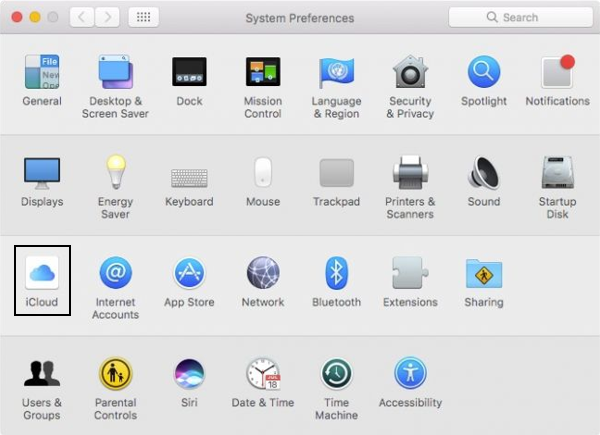Image resolution: width=600 pixels, height=435 pixels.
Task: Open Sharing preferences
Action: point(484,282)
